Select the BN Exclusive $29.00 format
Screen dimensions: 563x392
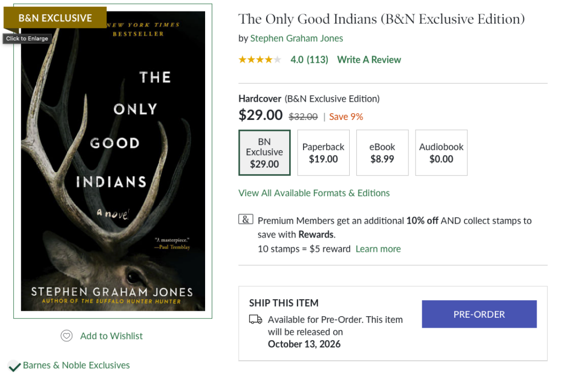264,153
